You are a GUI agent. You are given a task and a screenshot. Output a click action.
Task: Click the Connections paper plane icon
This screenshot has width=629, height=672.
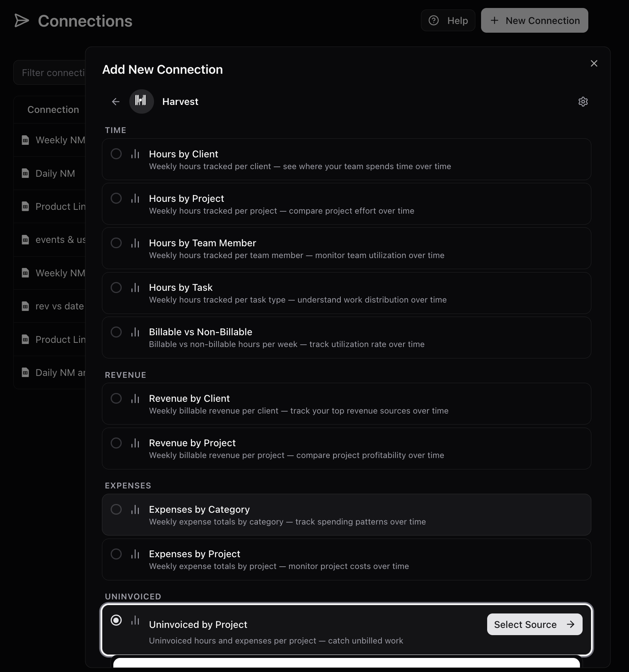(x=22, y=21)
